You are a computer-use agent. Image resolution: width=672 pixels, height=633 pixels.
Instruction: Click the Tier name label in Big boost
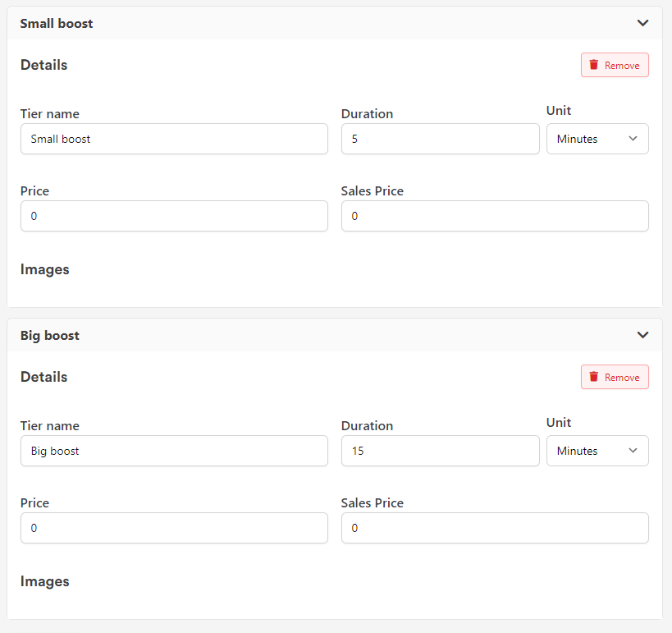pyautogui.click(x=50, y=426)
